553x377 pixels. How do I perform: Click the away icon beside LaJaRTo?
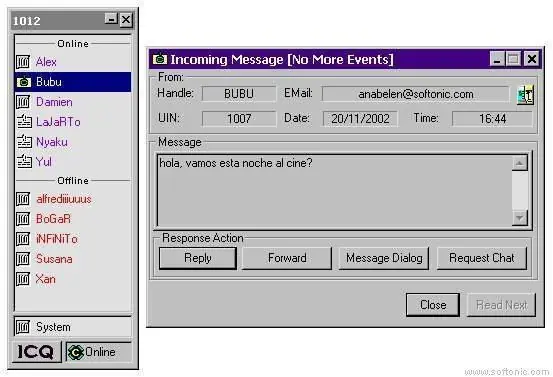tap(24, 122)
